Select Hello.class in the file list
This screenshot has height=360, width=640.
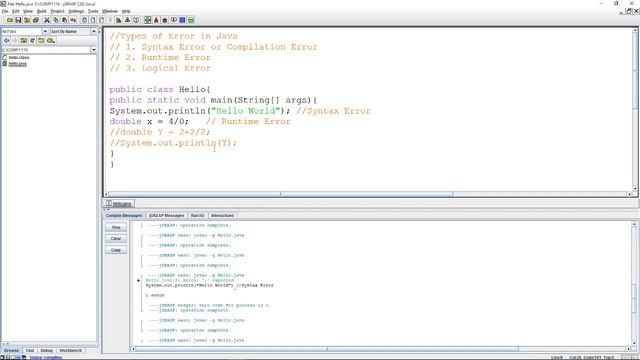pos(19,58)
